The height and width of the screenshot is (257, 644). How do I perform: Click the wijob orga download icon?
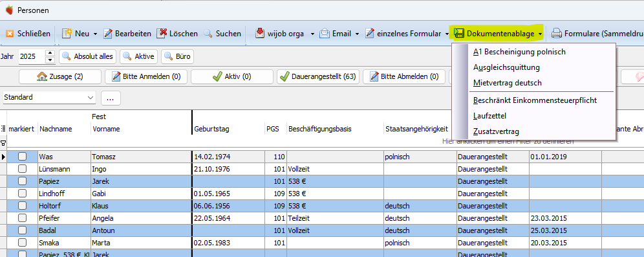(260, 33)
